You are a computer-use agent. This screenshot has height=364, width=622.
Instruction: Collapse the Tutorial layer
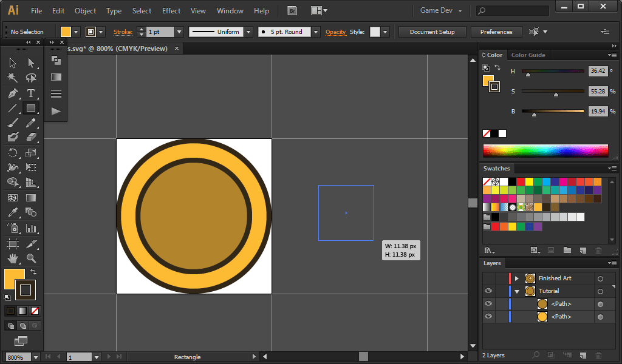click(517, 291)
